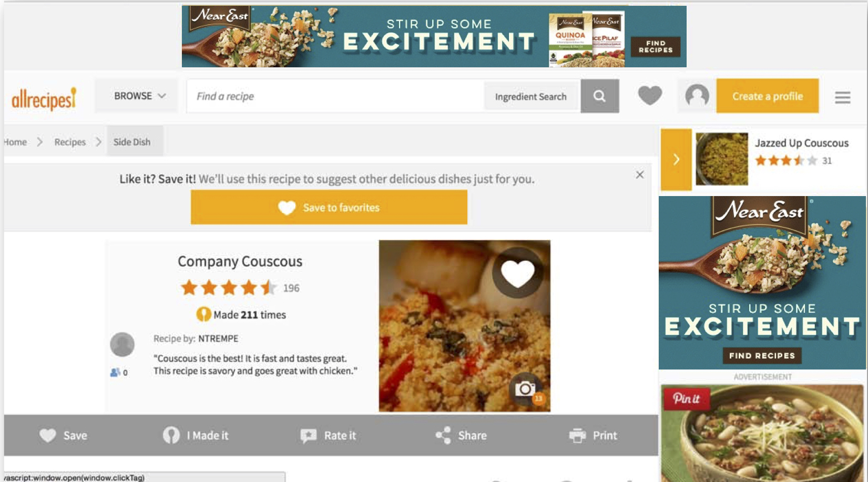Viewport: 868px width, 482px height.
Task: Click the Print icon in action bar
Action: (x=577, y=435)
